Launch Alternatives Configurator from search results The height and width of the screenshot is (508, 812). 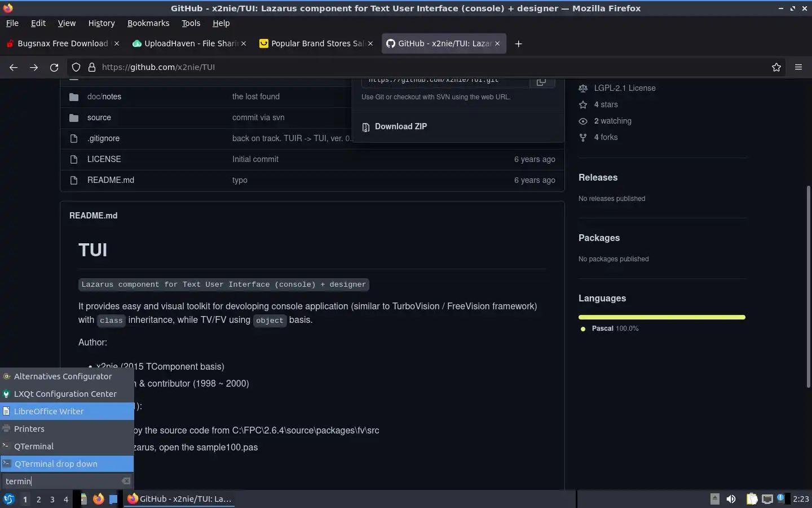(x=67, y=376)
